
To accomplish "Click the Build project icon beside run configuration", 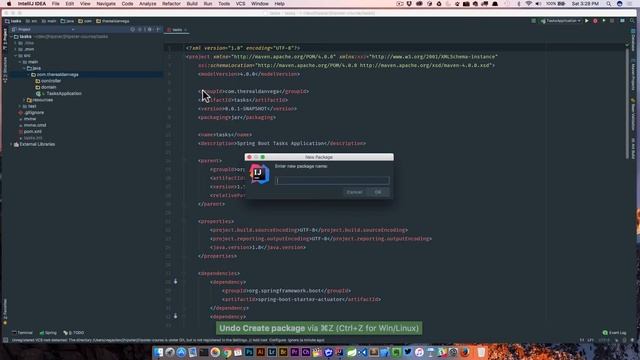I will [x=533, y=21].
